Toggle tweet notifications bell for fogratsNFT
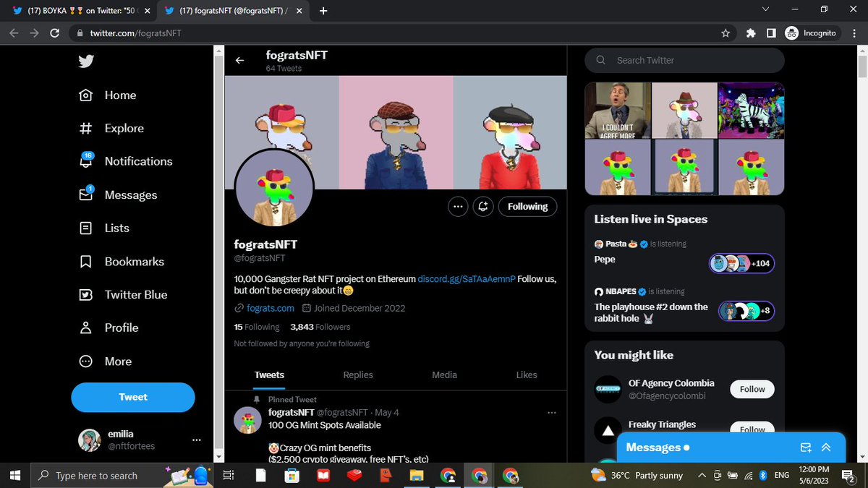This screenshot has height=488, width=868. (x=483, y=207)
